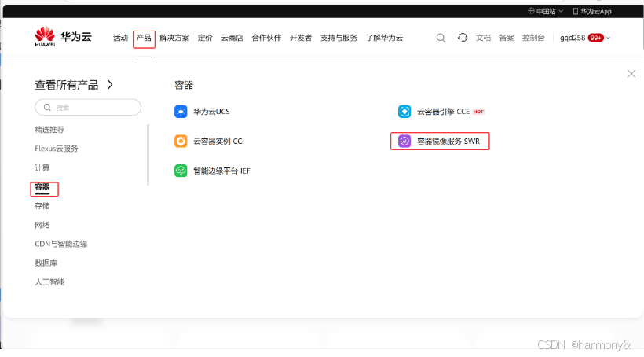Open 容器镜像服务 SWR product link
The height and width of the screenshot is (357, 644).
pos(448,141)
